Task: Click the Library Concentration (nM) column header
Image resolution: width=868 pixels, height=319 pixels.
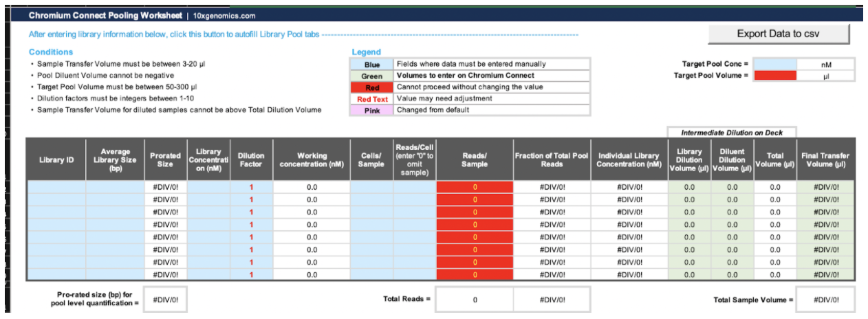Action: tap(208, 159)
